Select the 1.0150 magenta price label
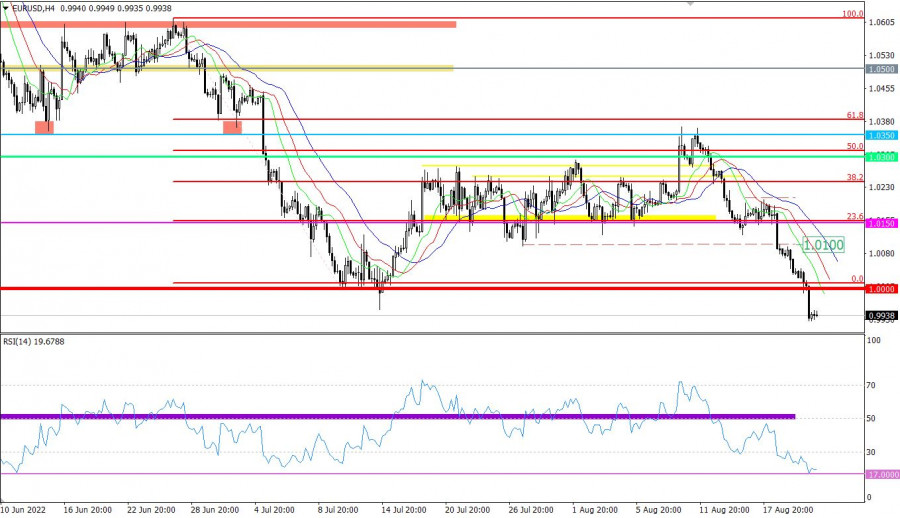The width and height of the screenshot is (900, 518). pyautogui.click(x=881, y=223)
